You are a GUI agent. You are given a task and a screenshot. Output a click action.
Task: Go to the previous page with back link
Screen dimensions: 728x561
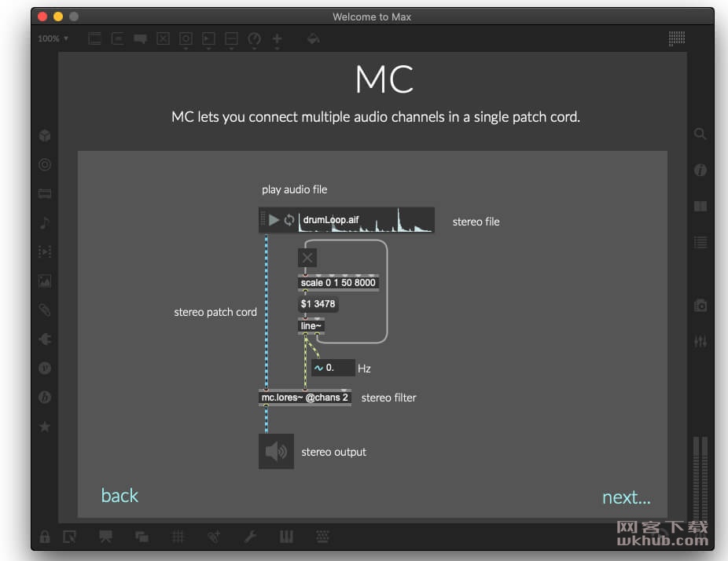click(119, 496)
